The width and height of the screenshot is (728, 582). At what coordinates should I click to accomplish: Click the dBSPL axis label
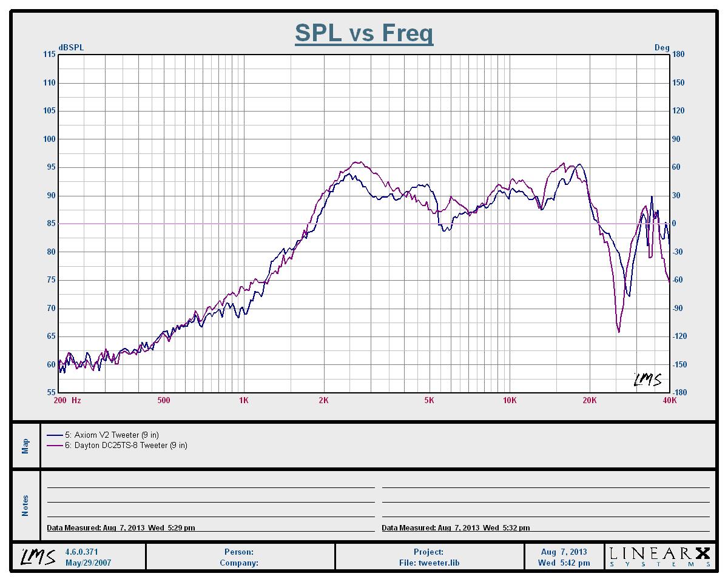(71, 47)
